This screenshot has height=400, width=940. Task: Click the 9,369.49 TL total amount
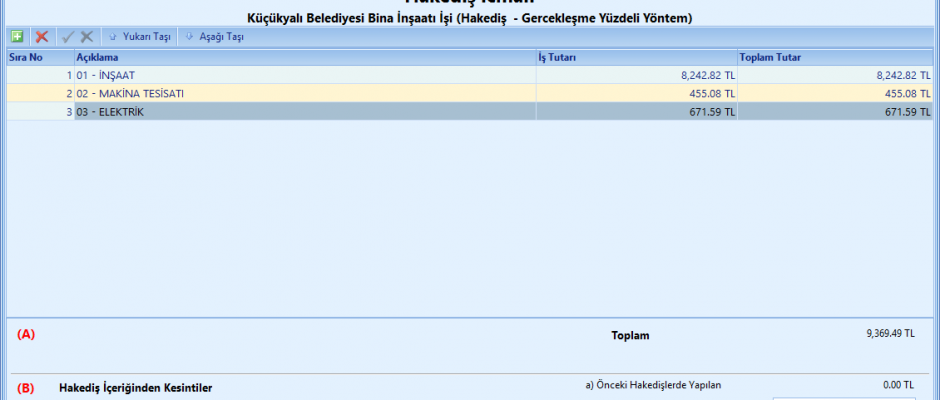pos(889,334)
